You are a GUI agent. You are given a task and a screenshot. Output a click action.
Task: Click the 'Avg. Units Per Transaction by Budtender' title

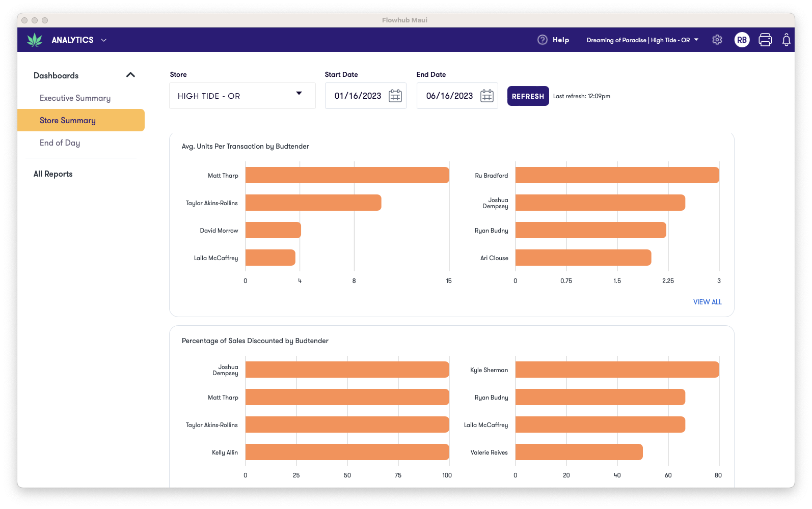tap(246, 146)
